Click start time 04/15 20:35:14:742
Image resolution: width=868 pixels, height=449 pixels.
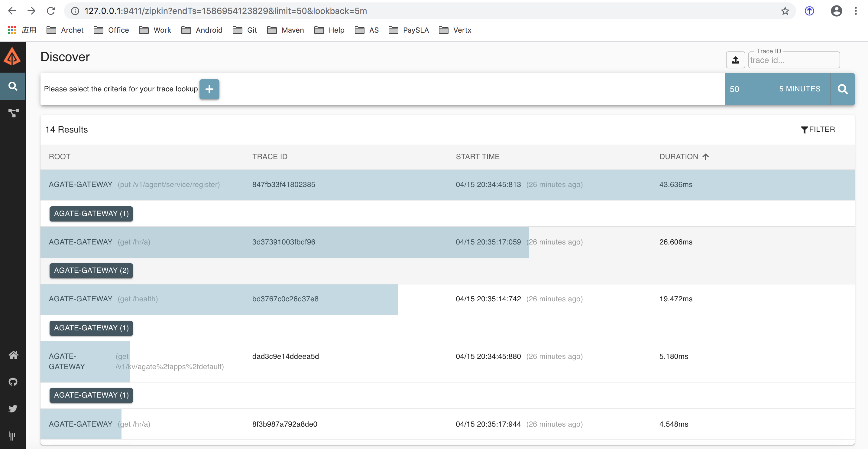pos(488,299)
